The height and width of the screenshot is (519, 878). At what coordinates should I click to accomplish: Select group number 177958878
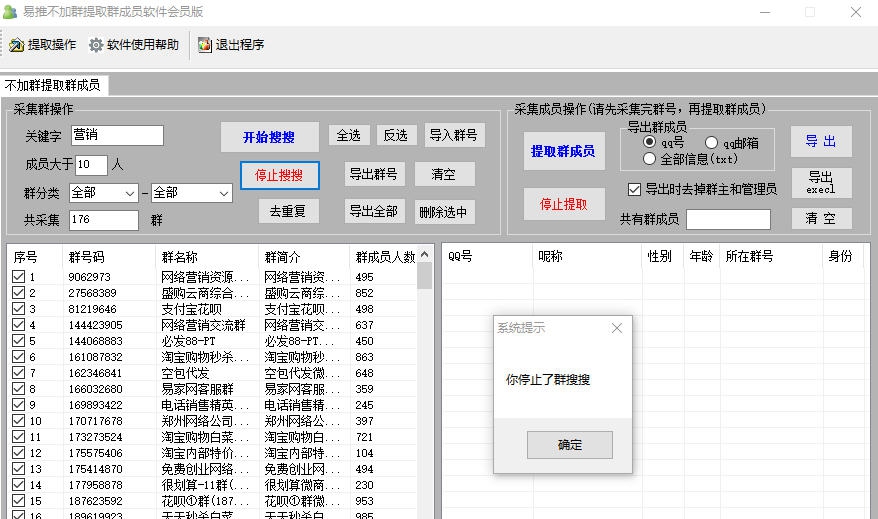95,485
